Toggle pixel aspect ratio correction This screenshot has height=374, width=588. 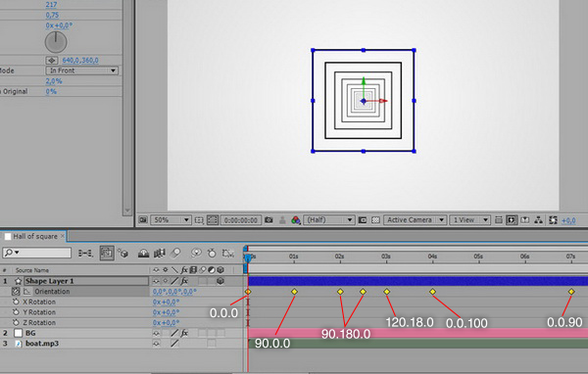click(x=499, y=220)
